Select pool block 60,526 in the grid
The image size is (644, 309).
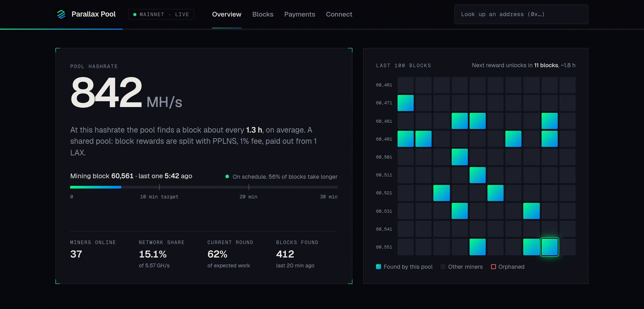[x=496, y=193]
